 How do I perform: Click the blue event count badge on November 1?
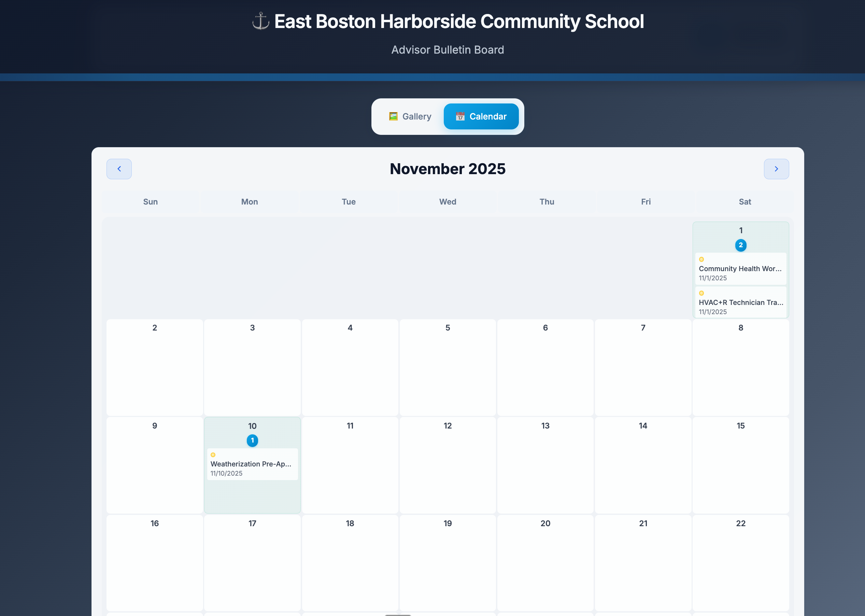point(741,245)
